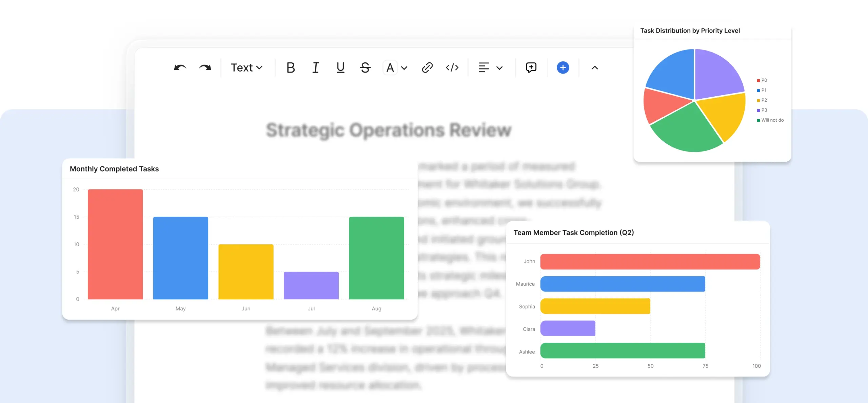Insert code block with brackets icon
This screenshot has width=868, height=403.
click(452, 68)
